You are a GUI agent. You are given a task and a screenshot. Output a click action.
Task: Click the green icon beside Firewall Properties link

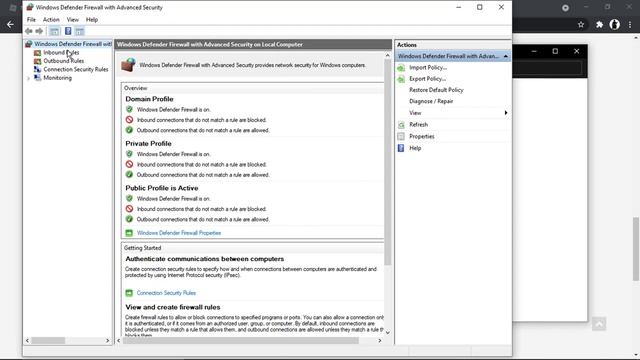pos(129,233)
